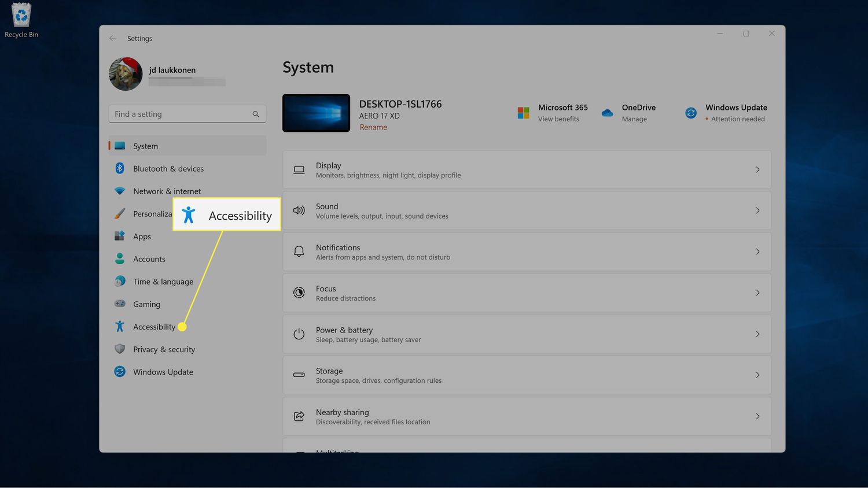Viewport: 868px width, 488px height.
Task: Minimize the Settings window
Action: (x=720, y=34)
